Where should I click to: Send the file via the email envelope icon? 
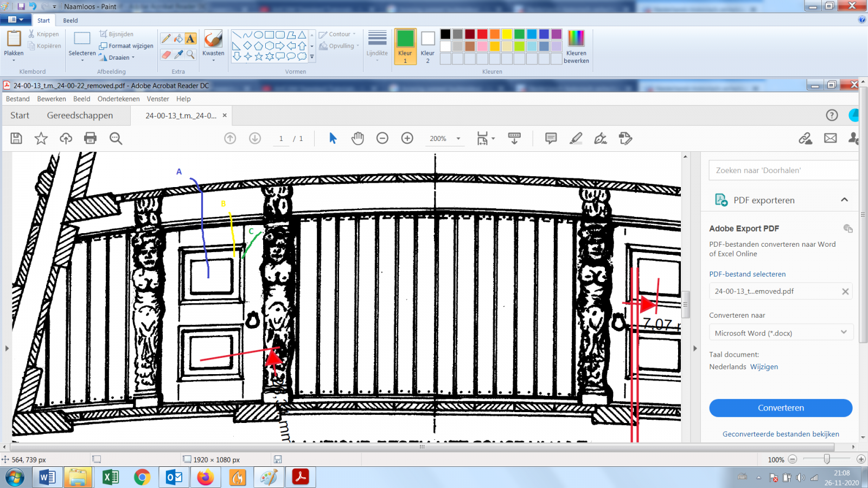[831, 138]
